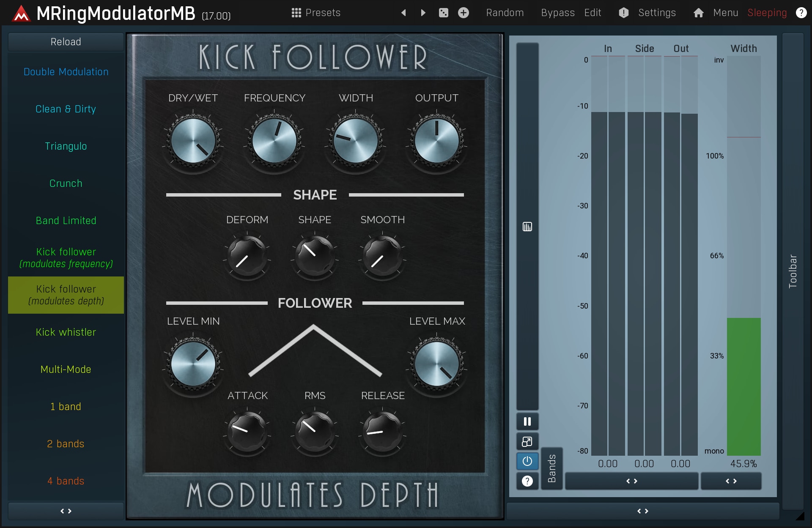The height and width of the screenshot is (528, 812).
Task: Collapse arrows below Width meter
Action: [x=731, y=481]
